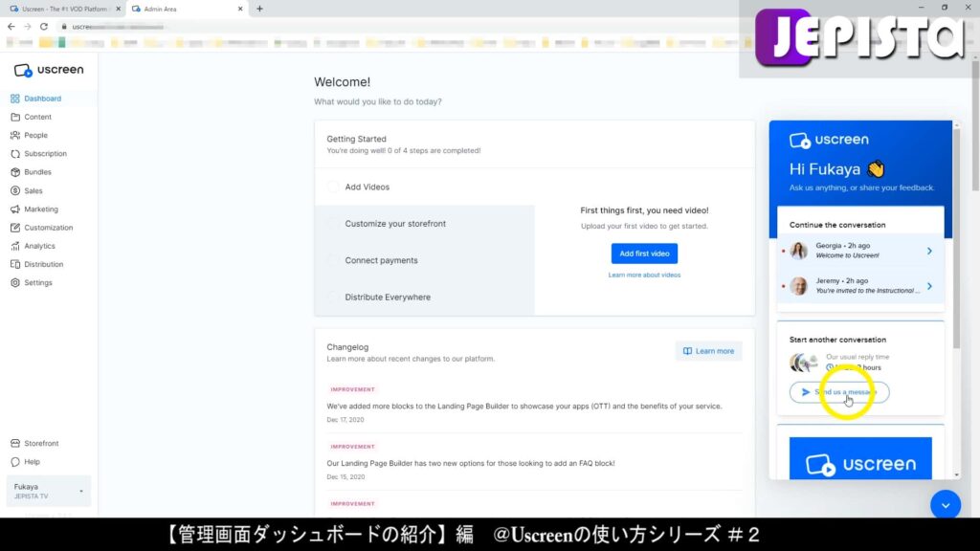
Task: Click the Storefront shop icon
Action: (x=15, y=444)
